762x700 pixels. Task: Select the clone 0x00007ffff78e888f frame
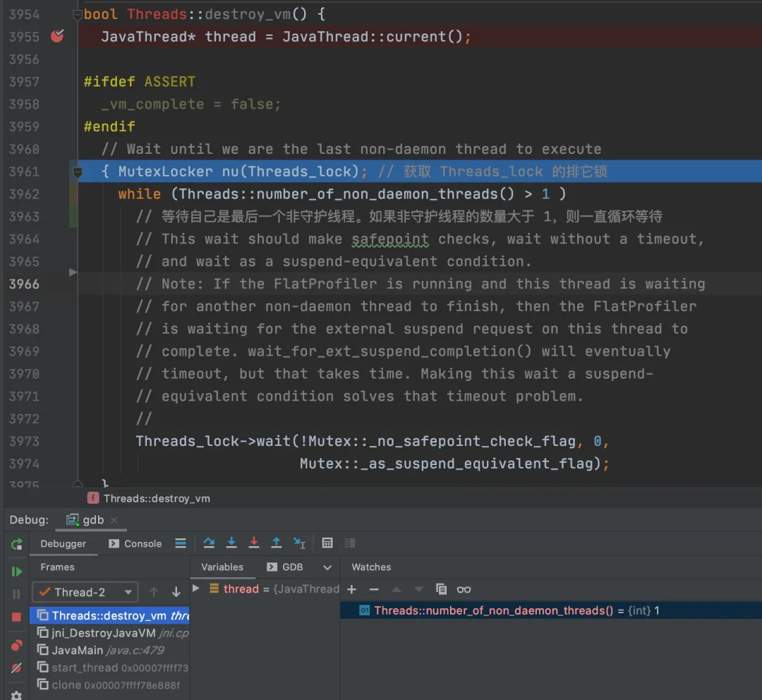pos(110,685)
